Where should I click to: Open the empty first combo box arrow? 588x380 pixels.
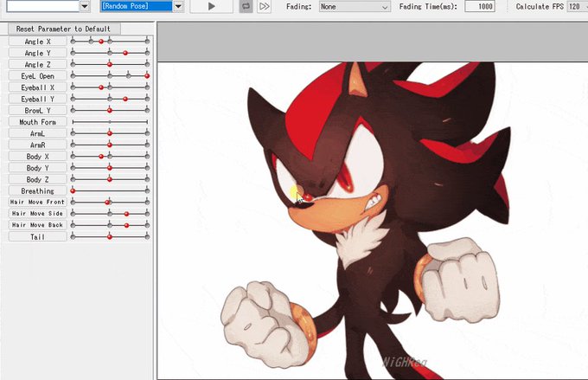(x=85, y=6)
